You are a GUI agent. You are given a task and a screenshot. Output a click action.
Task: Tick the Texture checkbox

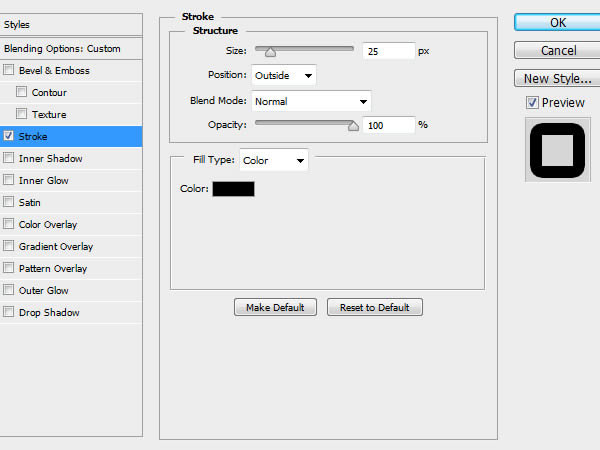point(21,114)
